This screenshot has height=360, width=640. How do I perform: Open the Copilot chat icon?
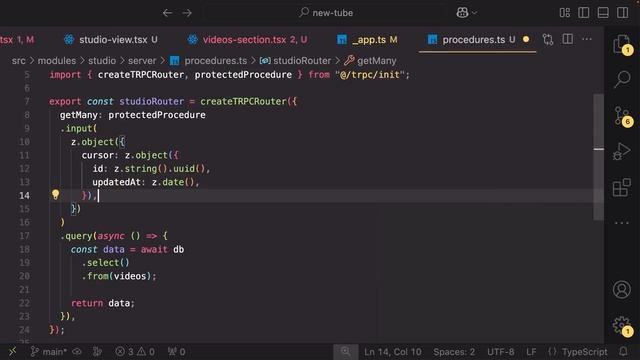tap(462, 13)
